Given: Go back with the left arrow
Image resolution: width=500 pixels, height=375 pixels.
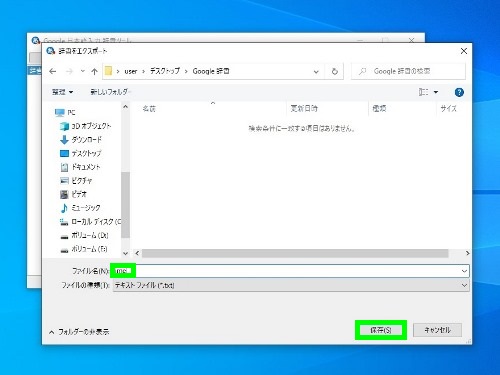Looking at the screenshot, I should tap(53, 71).
